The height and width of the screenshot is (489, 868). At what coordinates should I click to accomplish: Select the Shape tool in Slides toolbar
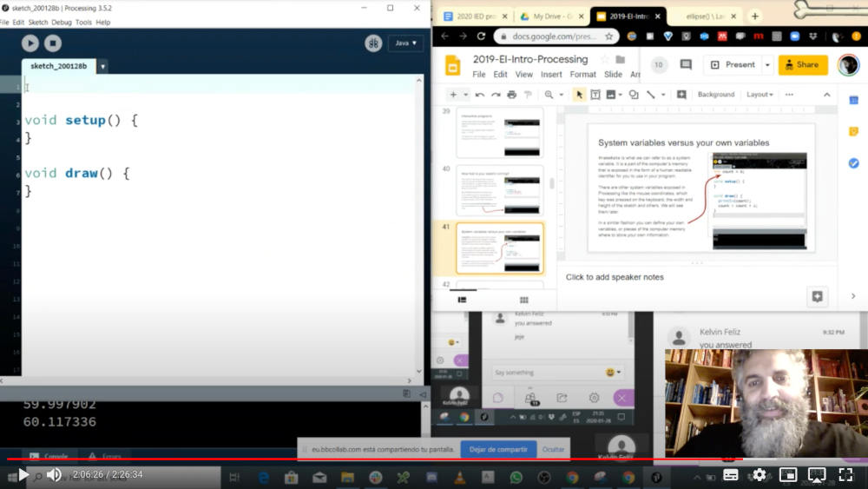pyautogui.click(x=634, y=95)
